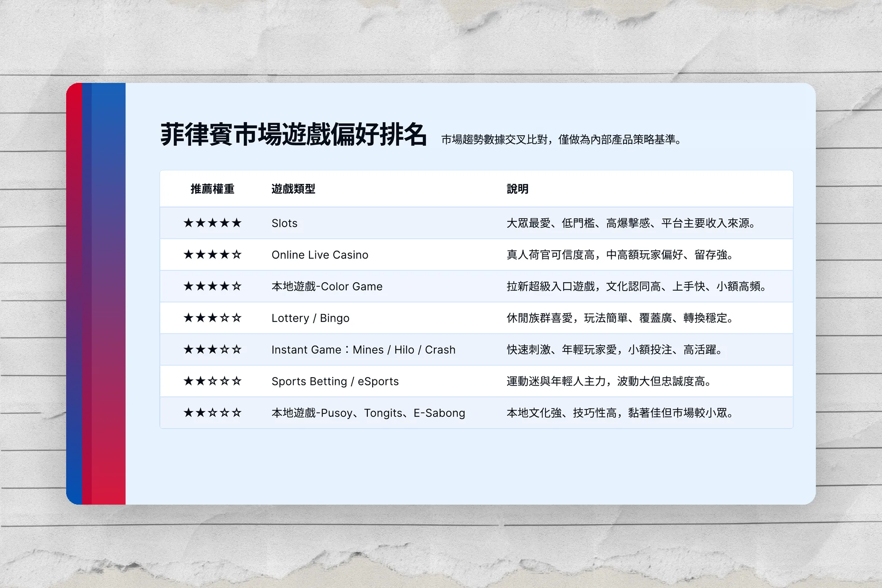Click the 本地遊戲-Color Game cell

click(327, 287)
